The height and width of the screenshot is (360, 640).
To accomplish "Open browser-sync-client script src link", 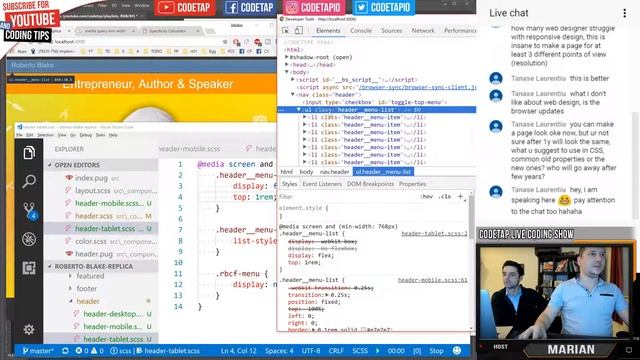I will coord(417,87).
